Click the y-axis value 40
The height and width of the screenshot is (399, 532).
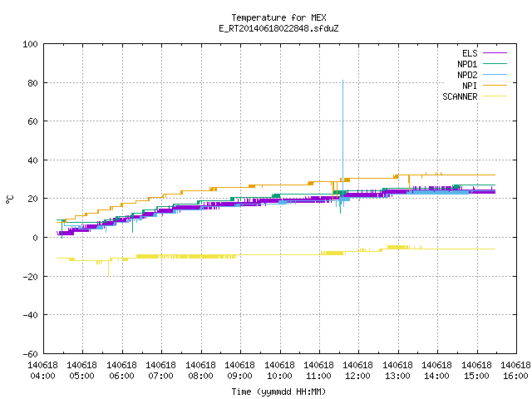click(x=32, y=160)
